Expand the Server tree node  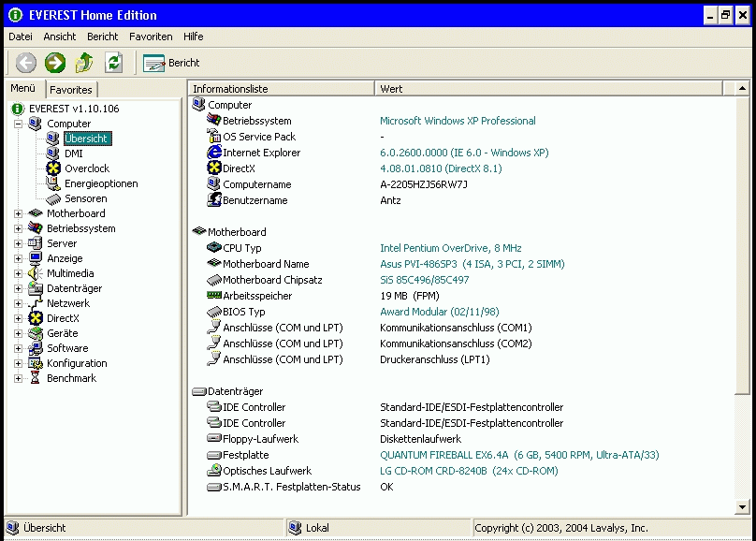[18, 243]
